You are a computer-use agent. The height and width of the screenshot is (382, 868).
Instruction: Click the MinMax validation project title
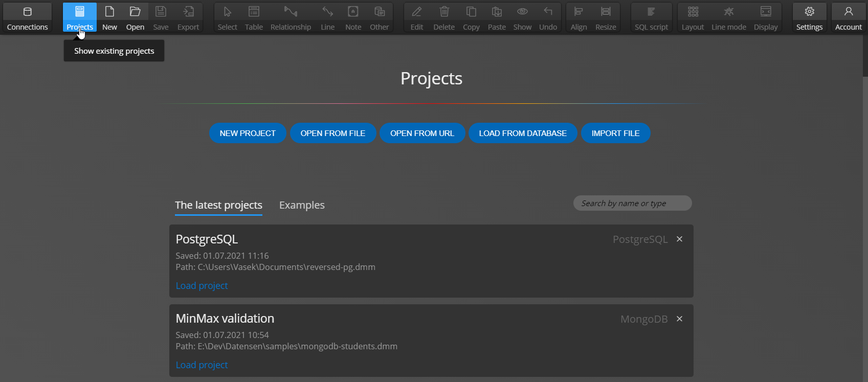tap(225, 318)
